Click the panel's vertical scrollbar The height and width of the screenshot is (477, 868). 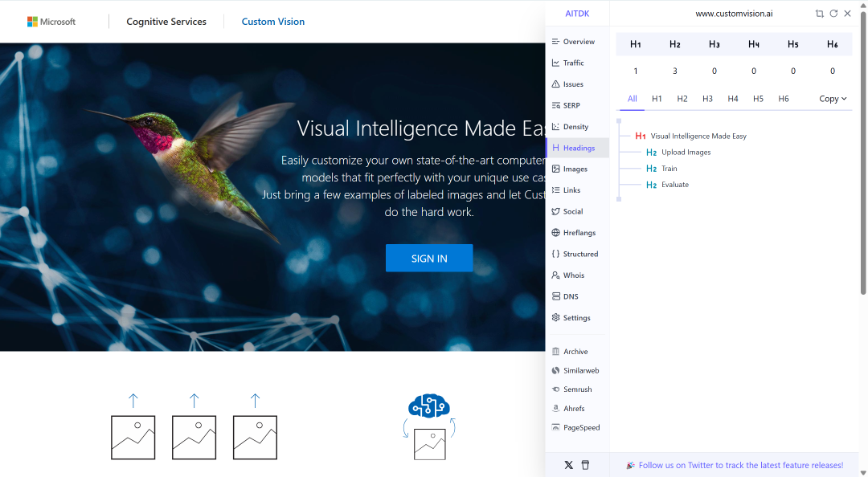863,154
